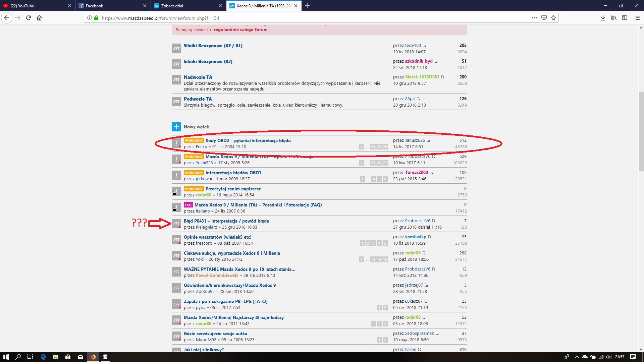Open Firefox hamburger menu

click(x=637, y=18)
